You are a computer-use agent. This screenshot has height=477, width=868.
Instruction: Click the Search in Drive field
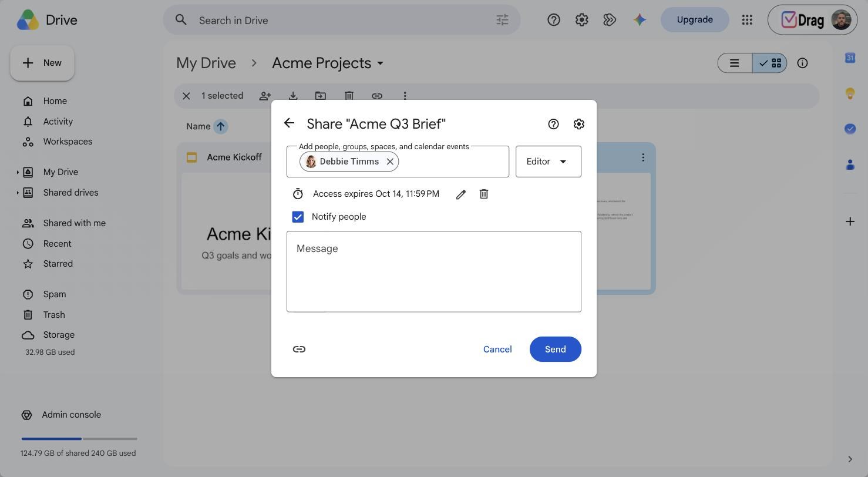click(342, 20)
